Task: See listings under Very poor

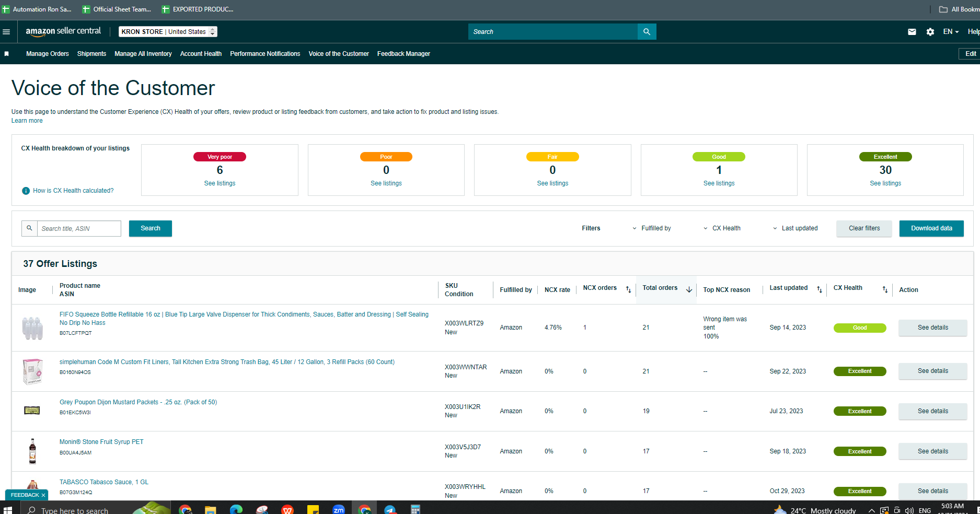Action: [220, 183]
